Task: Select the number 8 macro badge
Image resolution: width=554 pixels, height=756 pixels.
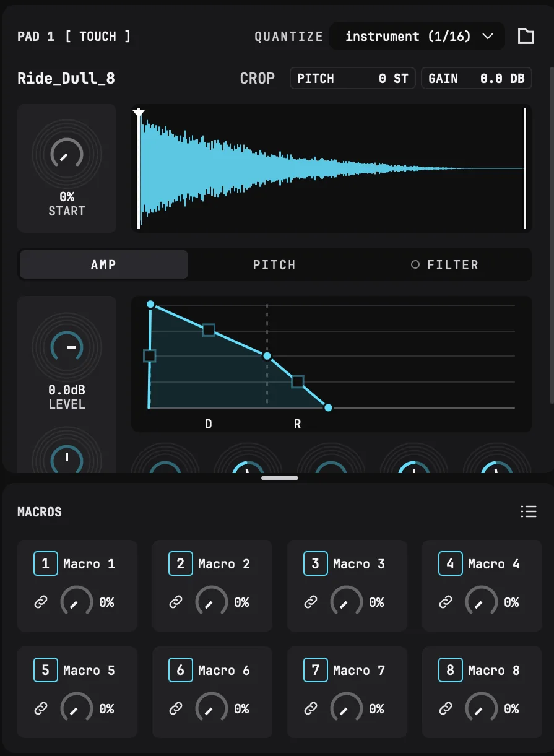Action: 450,670
